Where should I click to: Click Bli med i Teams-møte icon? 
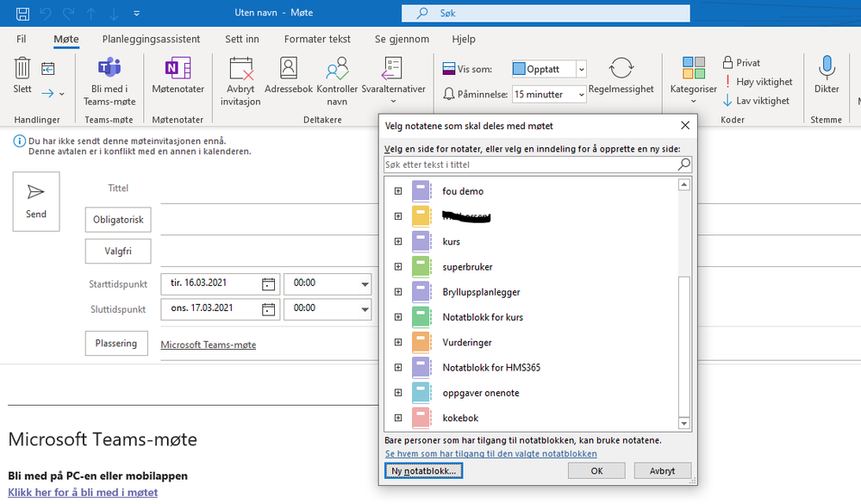109,67
